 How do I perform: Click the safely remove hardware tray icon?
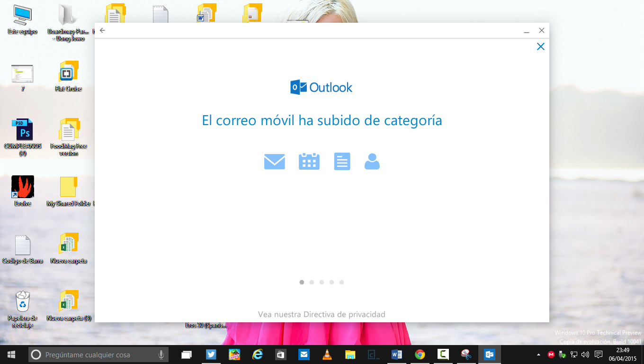point(563,355)
